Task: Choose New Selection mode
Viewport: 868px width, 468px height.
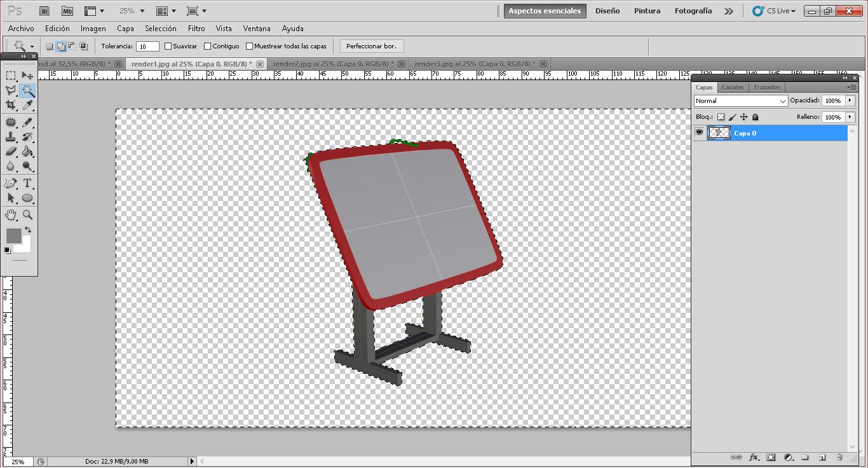Action: pyautogui.click(x=50, y=46)
